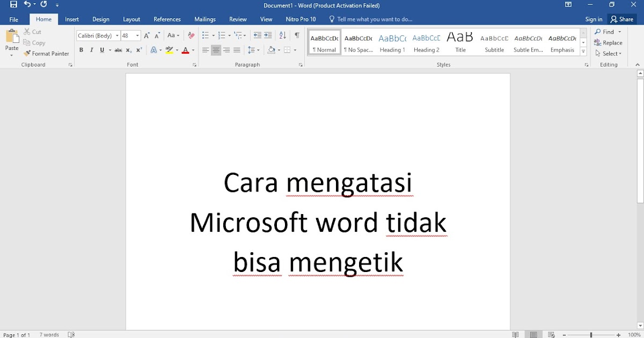Open the Styles pane launcher
The image size is (644, 338).
pyautogui.click(x=586, y=65)
